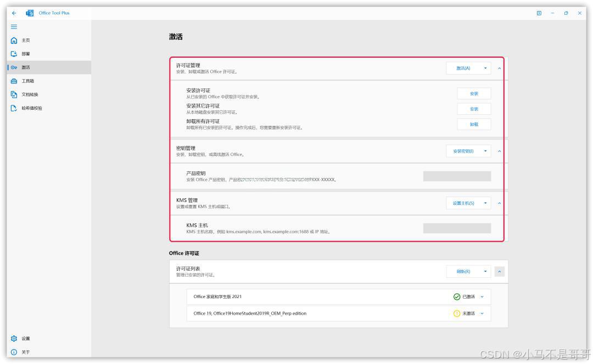Select the 卸载所有许可证 label text

tap(203, 121)
